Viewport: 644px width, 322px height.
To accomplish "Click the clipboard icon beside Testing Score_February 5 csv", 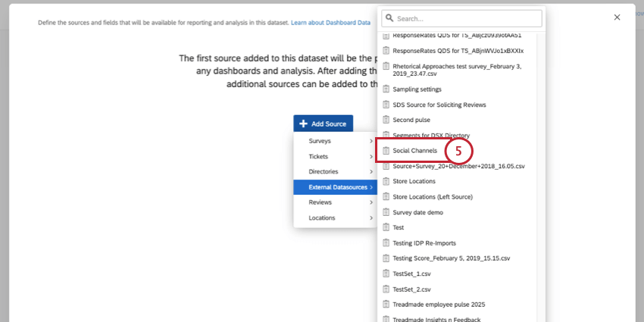I will pos(386,258).
